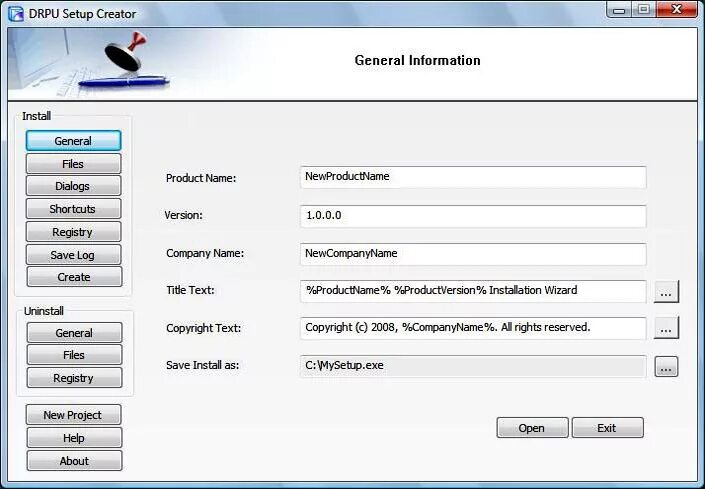Click the Save Install as path field
705x489 pixels.
click(473, 366)
